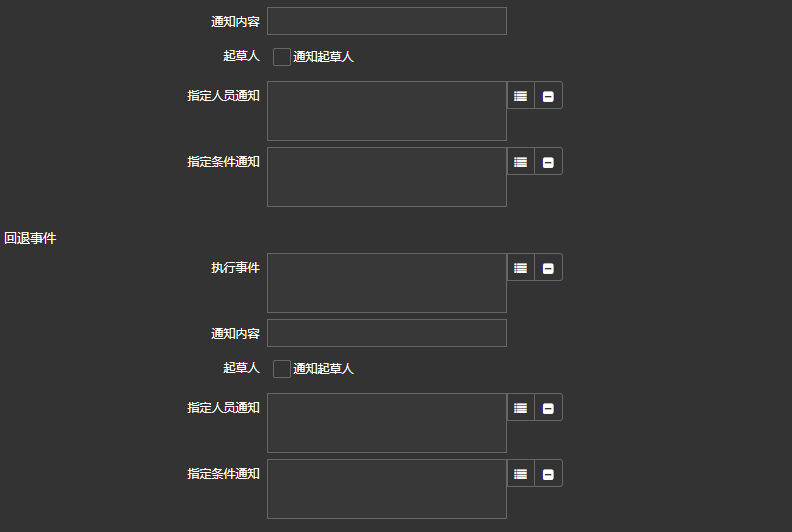
Task: Click the 回退事件 section heading
Action: point(30,238)
